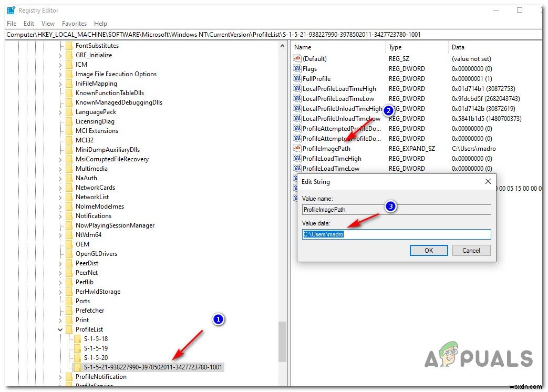The image size is (548, 392).
Task: Maximize the Registry Editor window
Action: [519, 10]
